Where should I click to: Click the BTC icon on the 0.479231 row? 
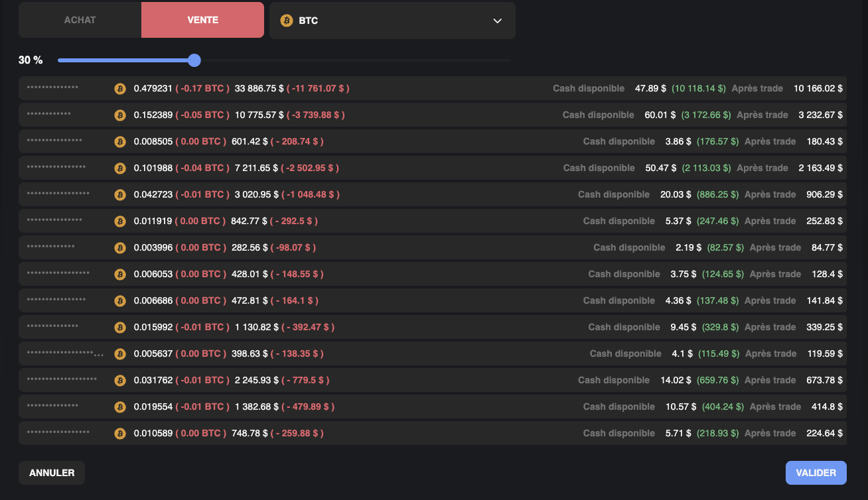coord(120,88)
